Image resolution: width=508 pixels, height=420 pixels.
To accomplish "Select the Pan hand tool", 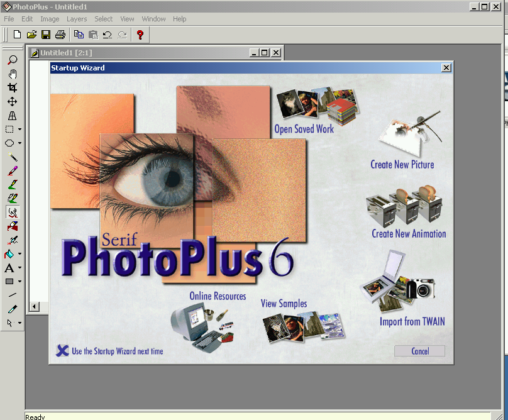I will coord(13,74).
